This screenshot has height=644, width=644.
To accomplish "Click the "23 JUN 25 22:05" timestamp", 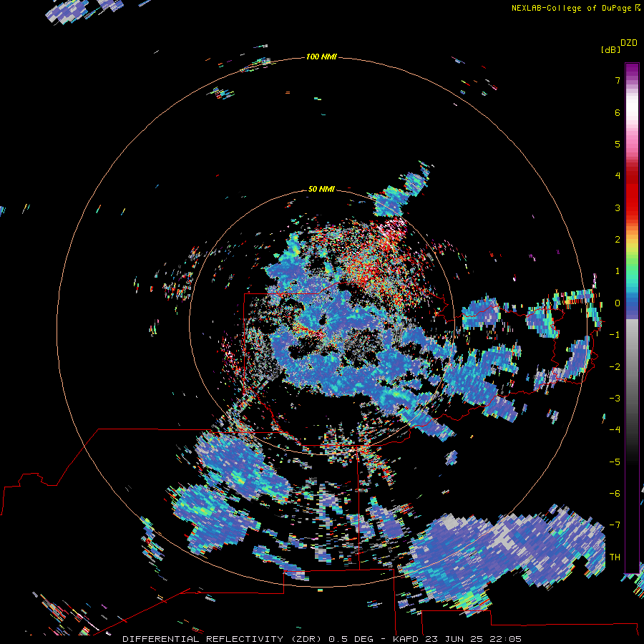I will pos(473,639).
